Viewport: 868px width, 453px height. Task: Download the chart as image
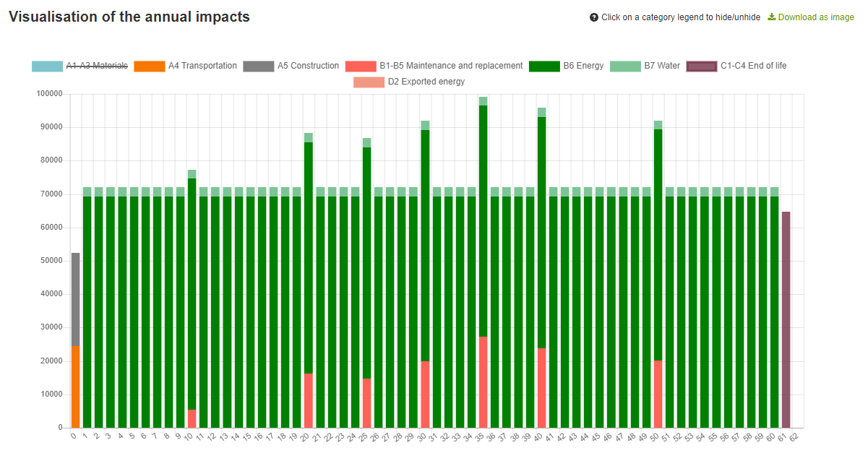coord(815,17)
